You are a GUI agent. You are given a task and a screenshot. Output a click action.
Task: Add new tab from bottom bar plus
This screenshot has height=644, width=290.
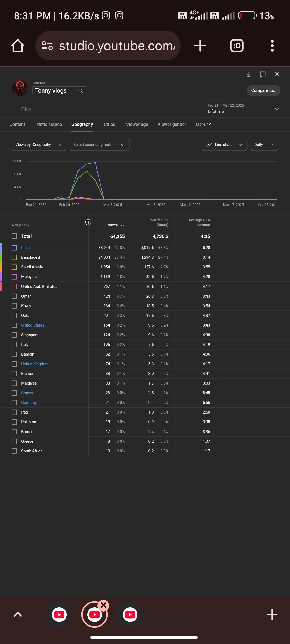[272, 614]
